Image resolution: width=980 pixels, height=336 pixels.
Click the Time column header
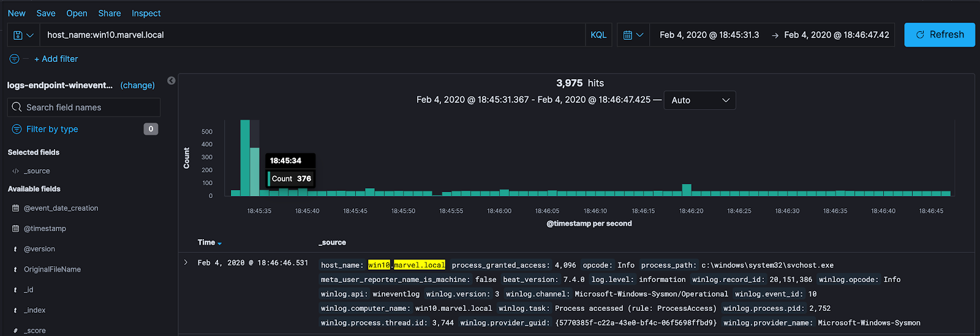pos(206,243)
